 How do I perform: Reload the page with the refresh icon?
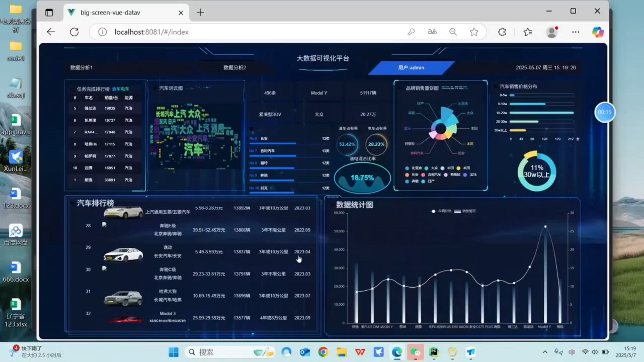click(74, 32)
